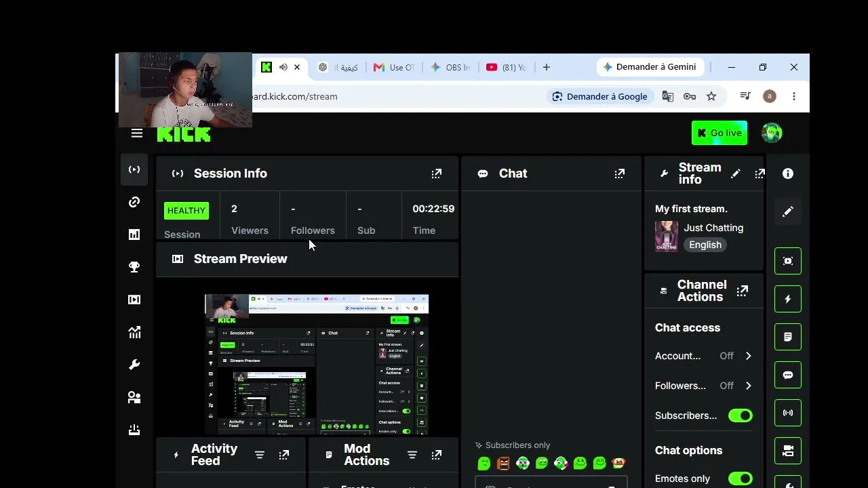The width and height of the screenshot is (868, 488).
Task: Close the active Kick tab
Action: (x=297, y=67)
